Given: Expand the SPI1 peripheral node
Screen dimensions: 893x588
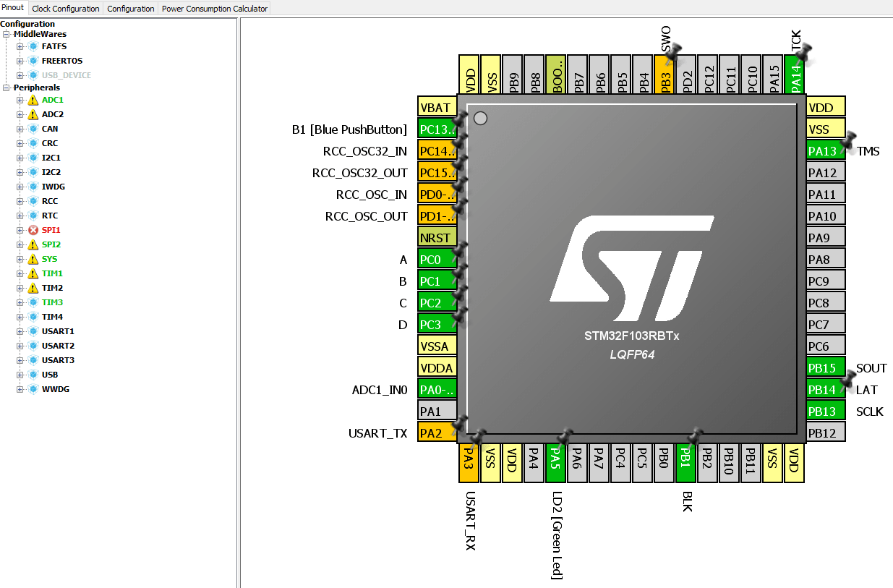Looking at the screenshot, I should tap(20, 230).
